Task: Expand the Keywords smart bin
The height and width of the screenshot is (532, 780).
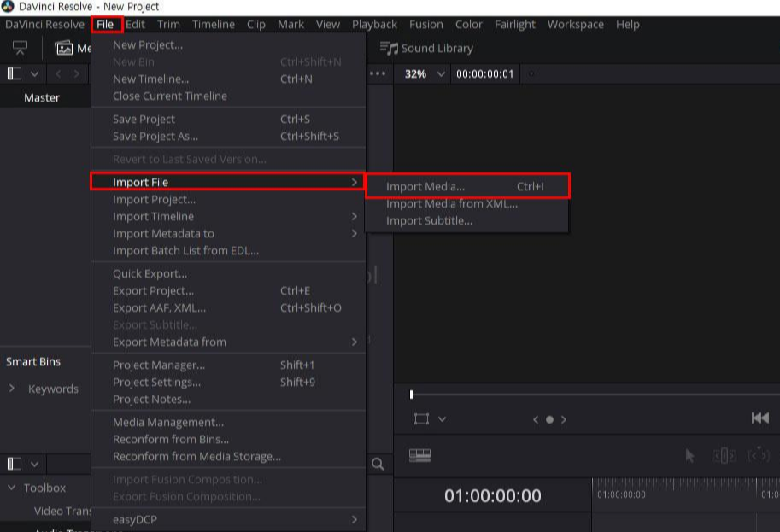Action: click(x=12, y=388)
